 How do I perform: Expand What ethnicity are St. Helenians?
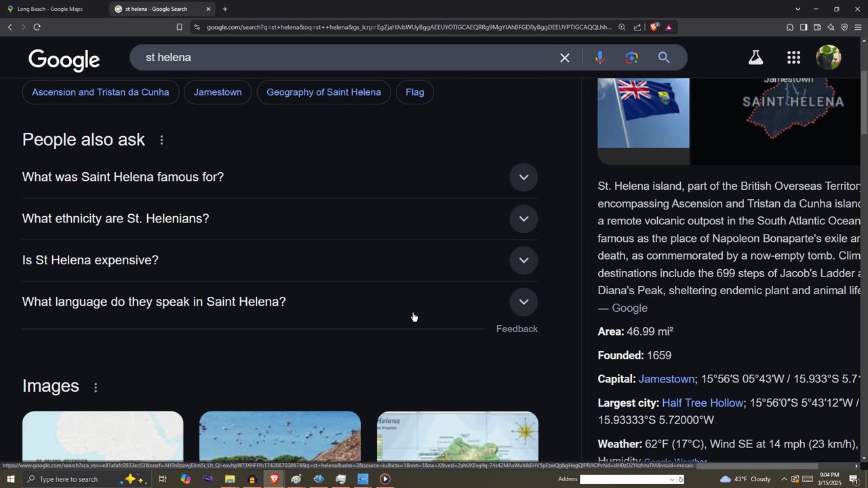coord(280,218)
